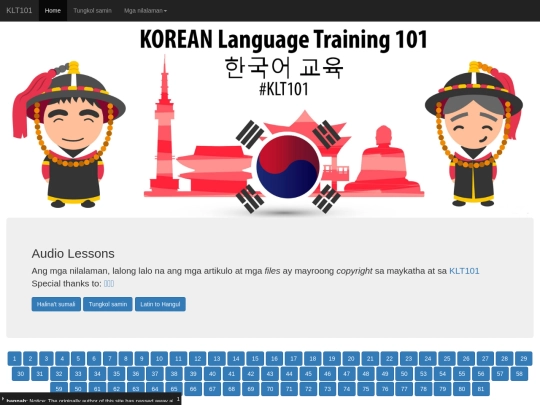Open audio lesson 73

(x=328, y=389)
